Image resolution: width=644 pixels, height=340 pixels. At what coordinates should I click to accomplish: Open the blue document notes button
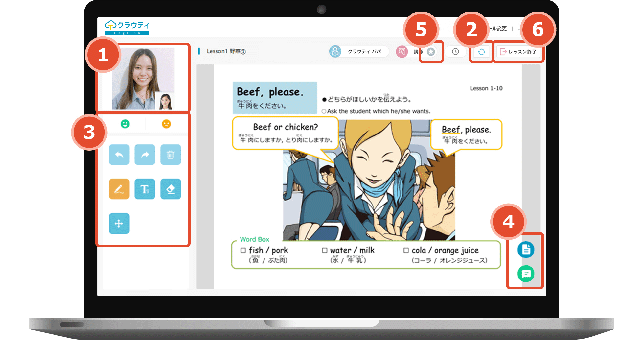(526, 250)
